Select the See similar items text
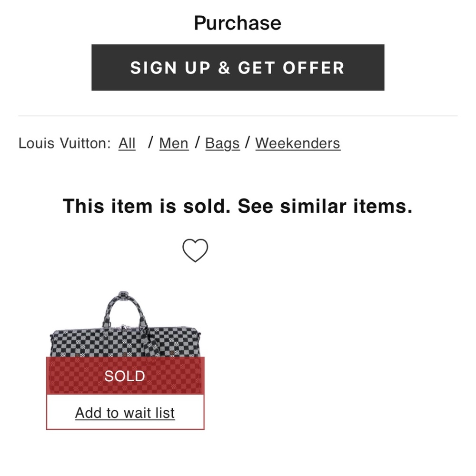Image resolution: width=476 pixels, height=476 pixels. (x=325, y=206)
